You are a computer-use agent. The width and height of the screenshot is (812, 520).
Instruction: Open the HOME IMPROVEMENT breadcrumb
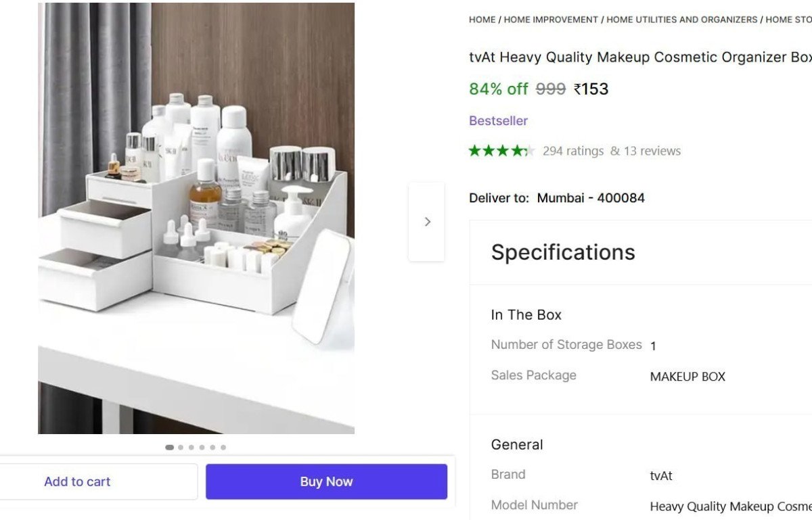pyautogui.click(x=550, y=20)
